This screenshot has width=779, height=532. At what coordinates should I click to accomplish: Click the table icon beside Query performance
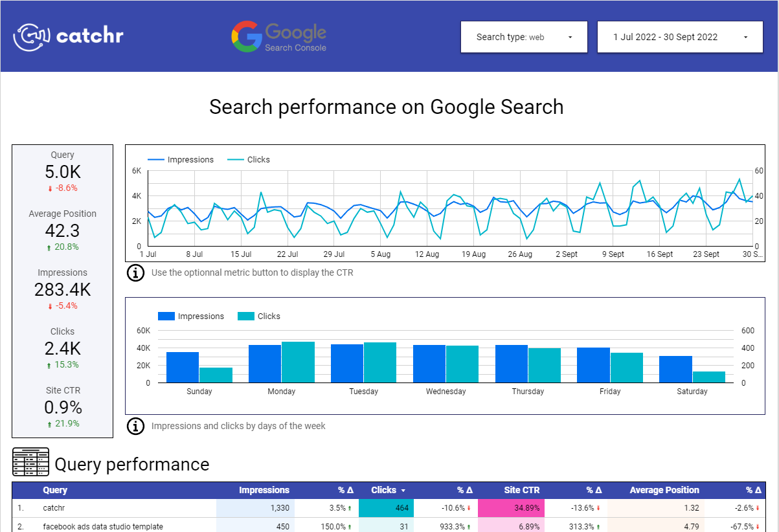[x=30, y=461]
